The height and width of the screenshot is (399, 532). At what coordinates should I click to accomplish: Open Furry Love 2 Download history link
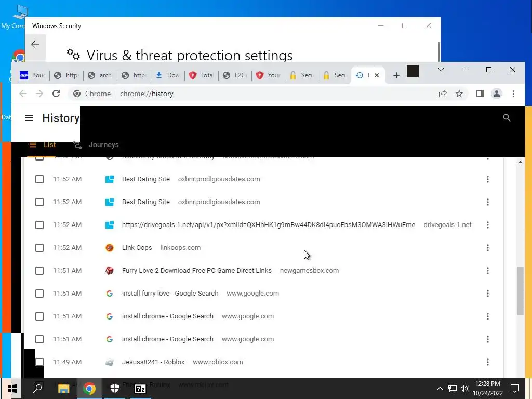(x=197, y=270)
